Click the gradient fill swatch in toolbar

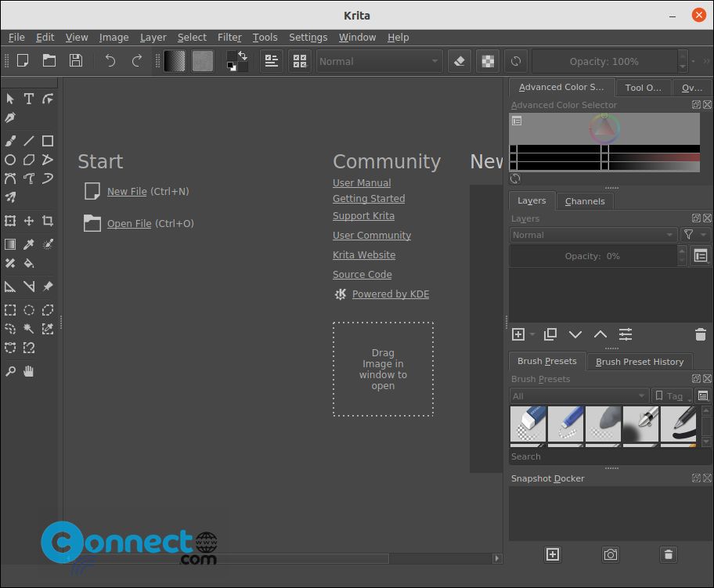coord(175,61)
